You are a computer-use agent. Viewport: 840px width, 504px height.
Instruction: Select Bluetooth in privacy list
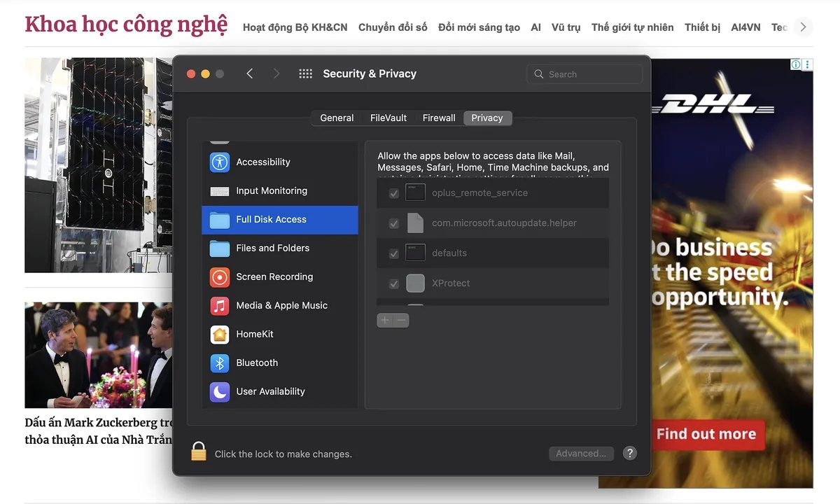click(280, 363)
